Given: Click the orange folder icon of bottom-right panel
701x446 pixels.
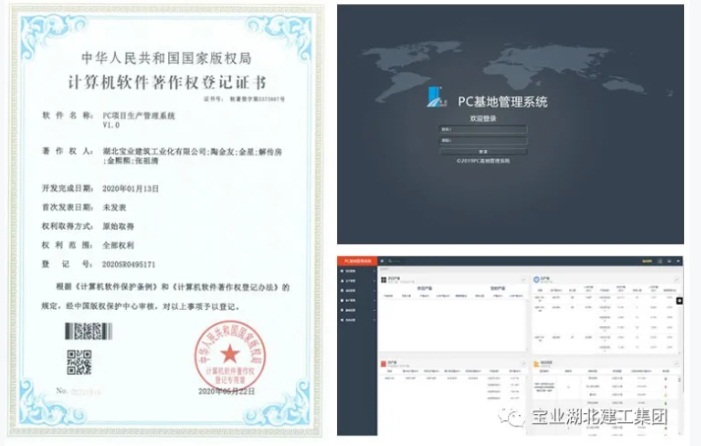Looking at the screenshot, I should (536, 364).
